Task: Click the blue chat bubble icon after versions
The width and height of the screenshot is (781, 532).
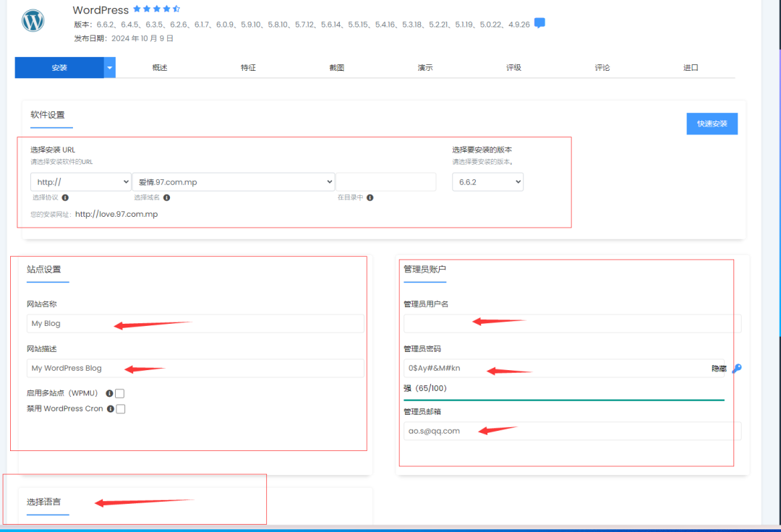Action: click(539, 23)
